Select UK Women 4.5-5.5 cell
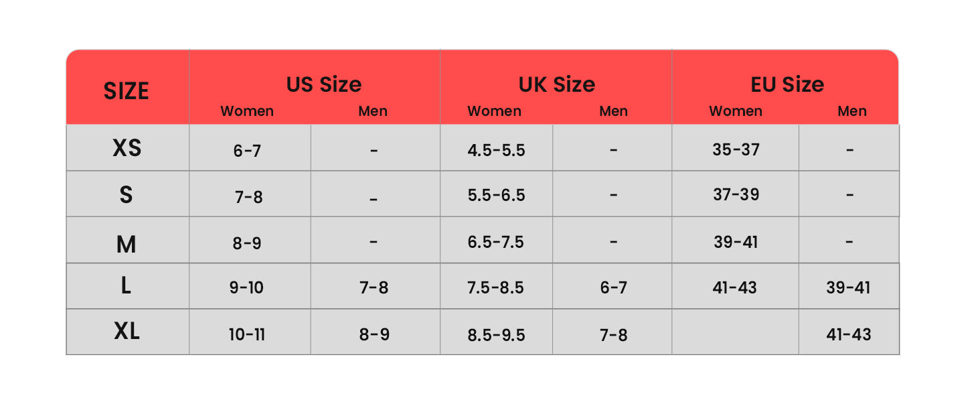Screen dimensions: 980x402 [x=496, y=150]
